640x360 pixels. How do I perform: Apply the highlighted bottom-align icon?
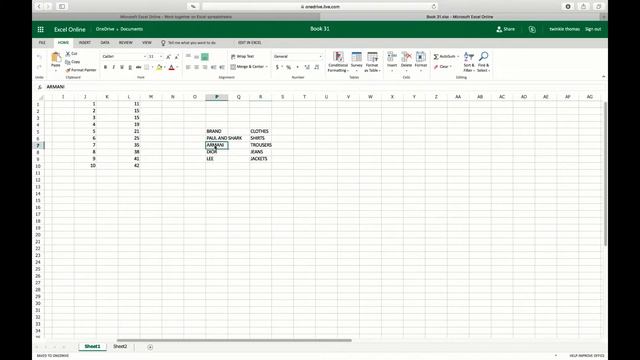[x=205, y=56]
